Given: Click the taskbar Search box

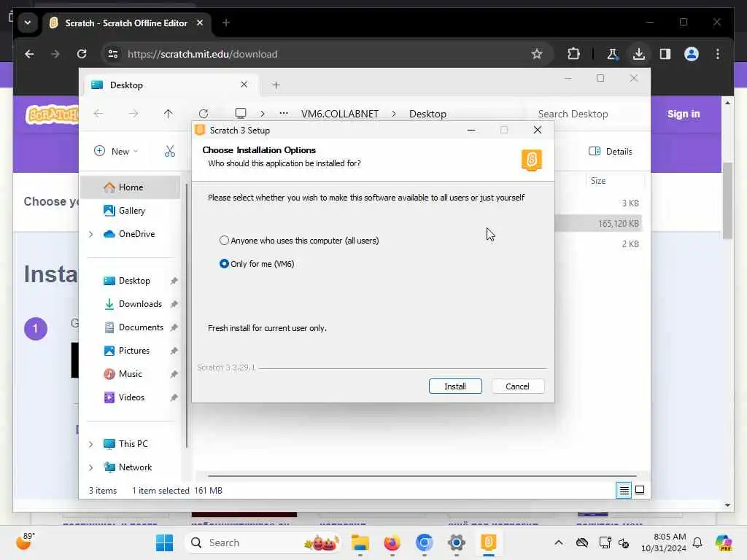Looking at the screenshot, I should click(263, 542).
